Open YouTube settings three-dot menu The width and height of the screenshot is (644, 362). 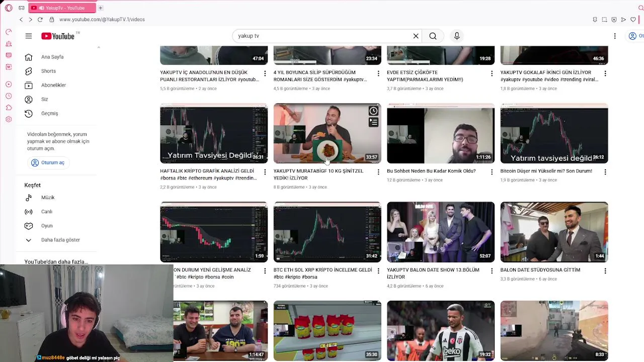[x=615, y=36]
